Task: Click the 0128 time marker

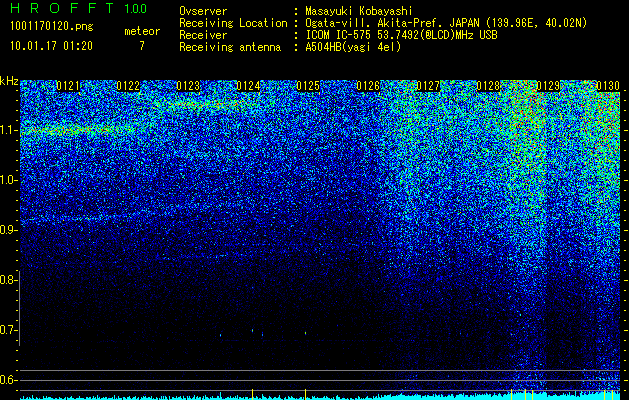Action: (x=488, y=86)
